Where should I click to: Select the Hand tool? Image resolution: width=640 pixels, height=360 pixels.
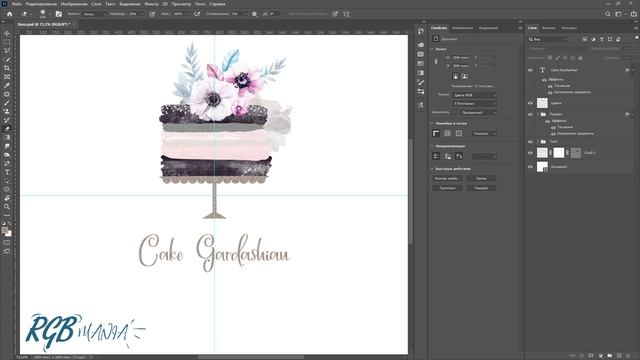7,198
